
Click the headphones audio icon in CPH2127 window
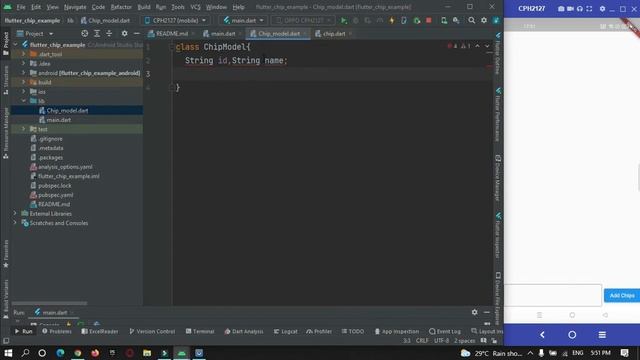580,9
